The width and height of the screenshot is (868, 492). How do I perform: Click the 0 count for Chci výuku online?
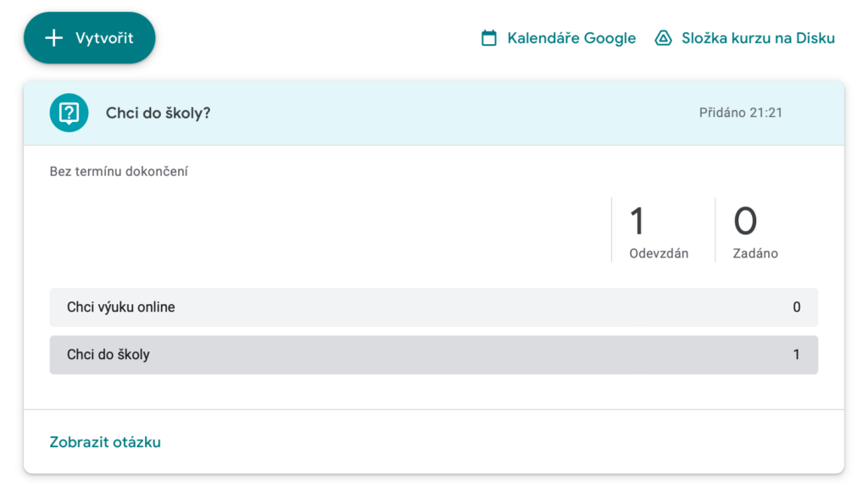click(x=796, y=307)
